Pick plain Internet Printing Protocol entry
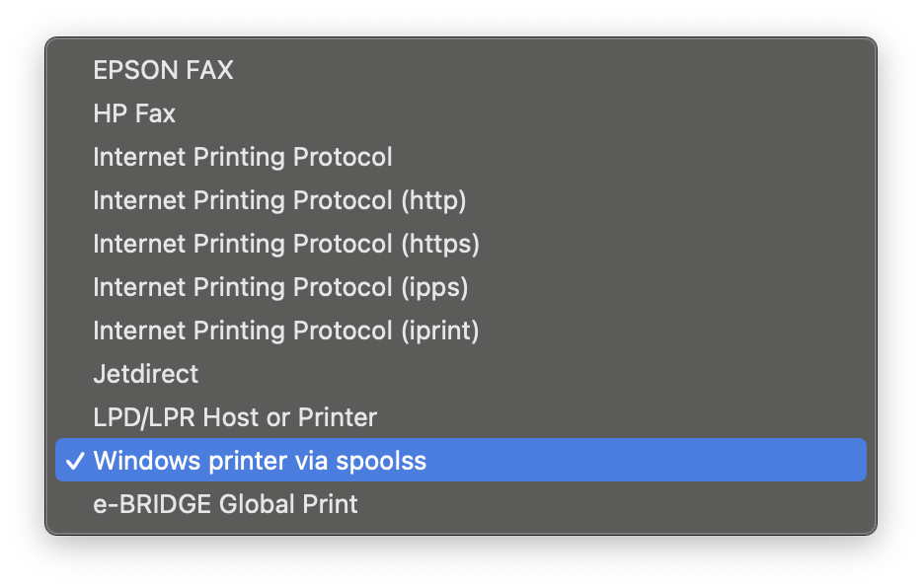This screenshot has width=922, height=588. pos(243,157)
